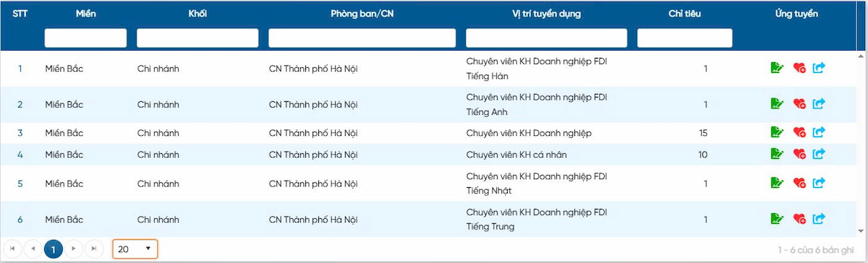
Task: Jump to first page arrow
Action: (12, 249)
